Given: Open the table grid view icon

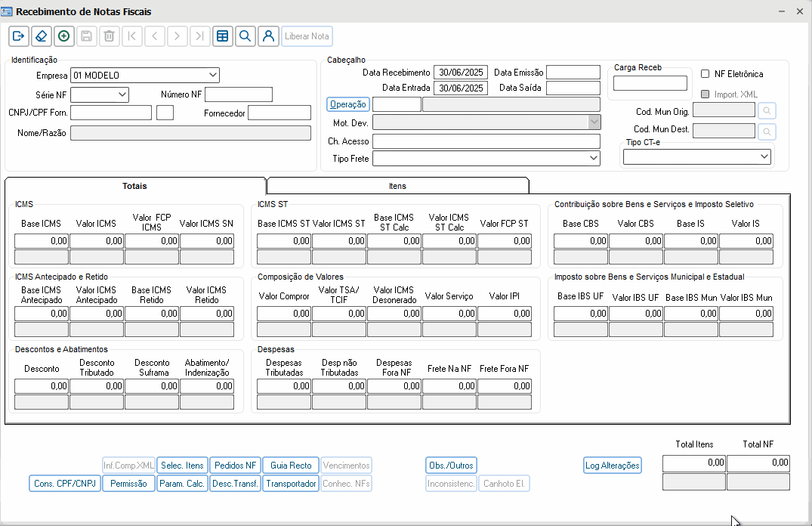Looking at the screenshot, I should 222,36.
